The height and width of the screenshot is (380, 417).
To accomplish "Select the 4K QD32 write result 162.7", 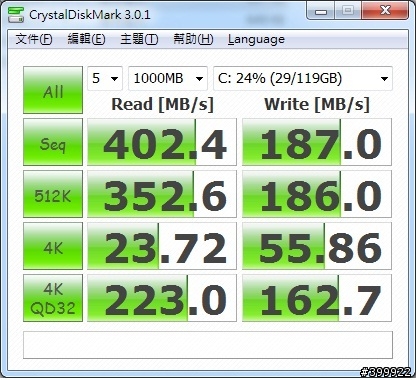I will pos(317,298).
